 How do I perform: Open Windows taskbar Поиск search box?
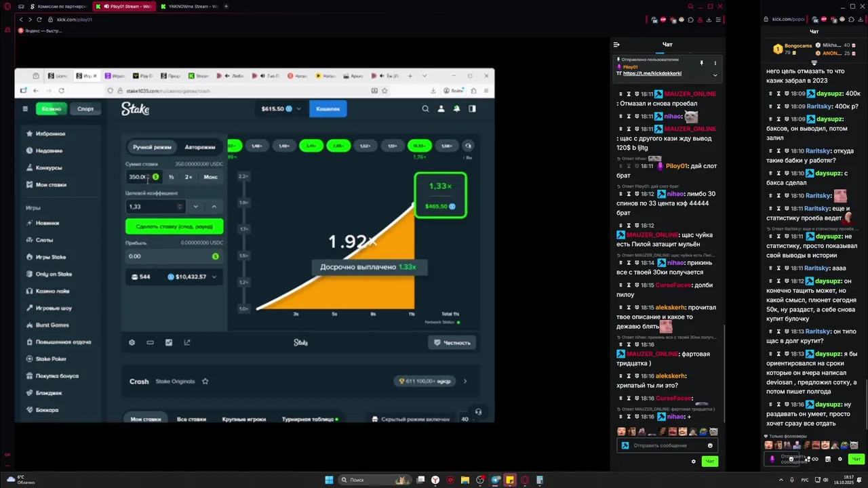point(375,480)
